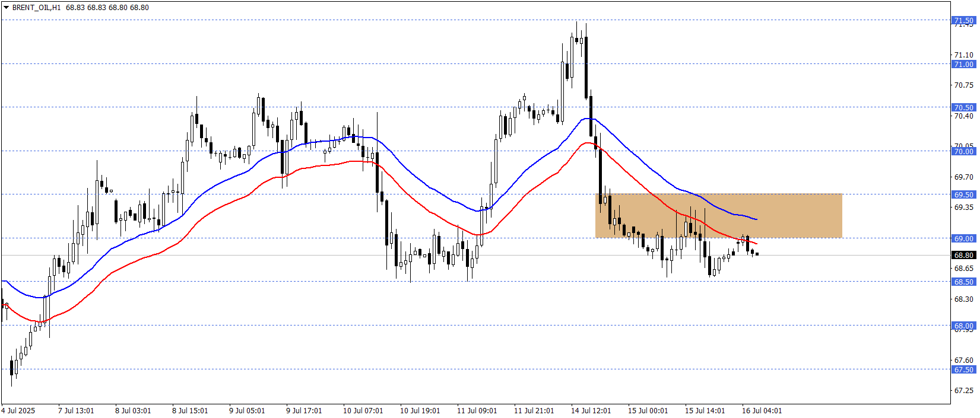Viewport: 980px width, 418px height.
Task: Click the 71.50 level price label
Action: coord(963,21)
